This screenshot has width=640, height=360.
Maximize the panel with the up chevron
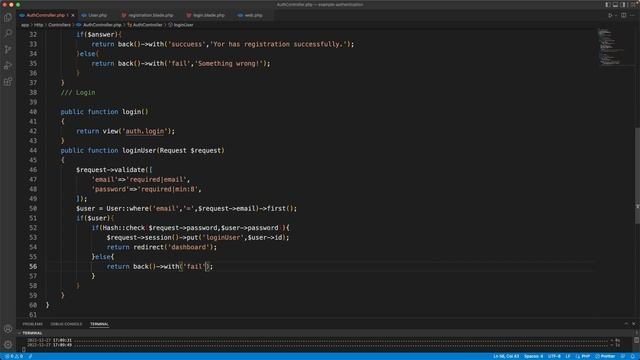click(x=626, y=324)
